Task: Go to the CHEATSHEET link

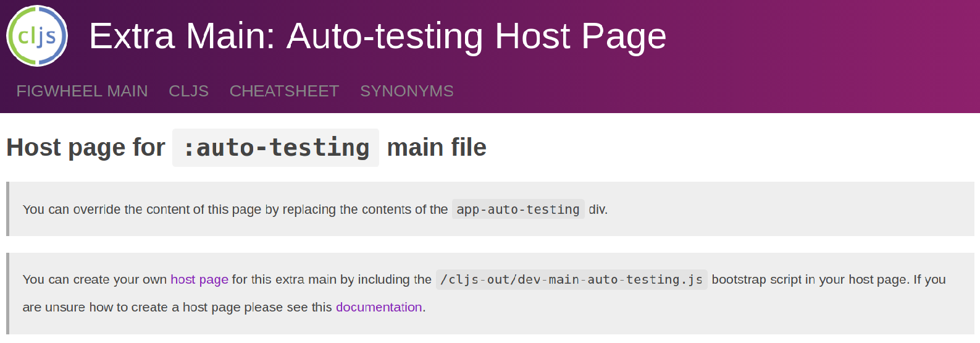Action: point(284,91)
